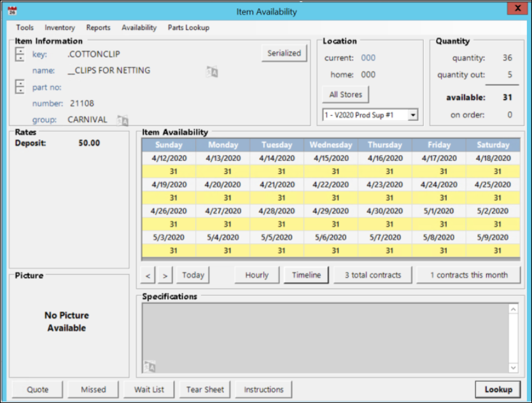This screenshot has height=403, width=532.
Task: Advance calendar with the right arrow button
Action: pos(165,275)
